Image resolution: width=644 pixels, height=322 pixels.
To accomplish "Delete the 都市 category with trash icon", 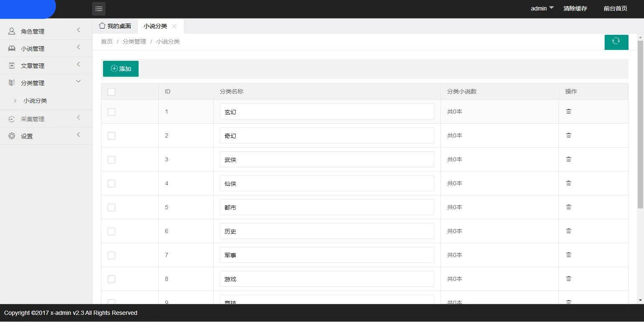I will 569,207.
